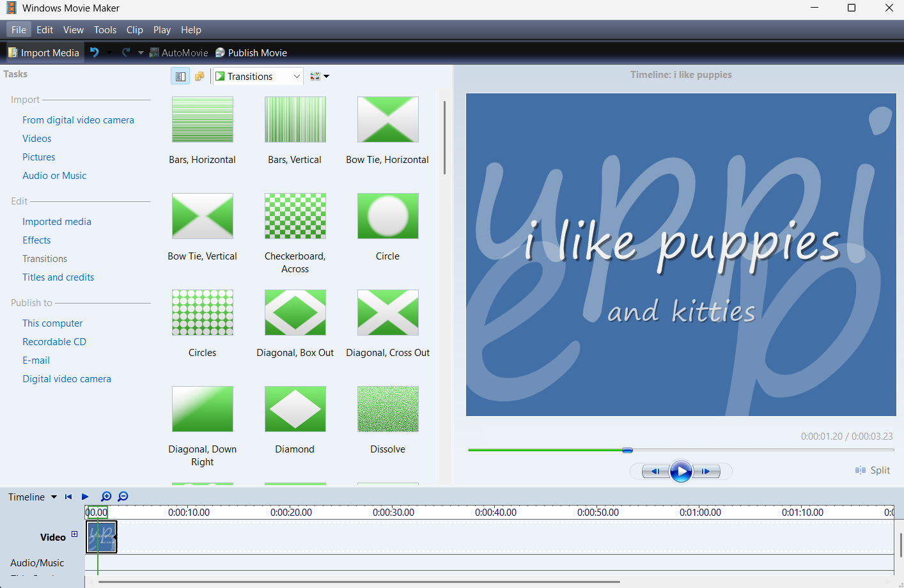Click the timeline vertical scrollbar
The height and width of the screenshot is (588, 904).
tap(900, 545)
